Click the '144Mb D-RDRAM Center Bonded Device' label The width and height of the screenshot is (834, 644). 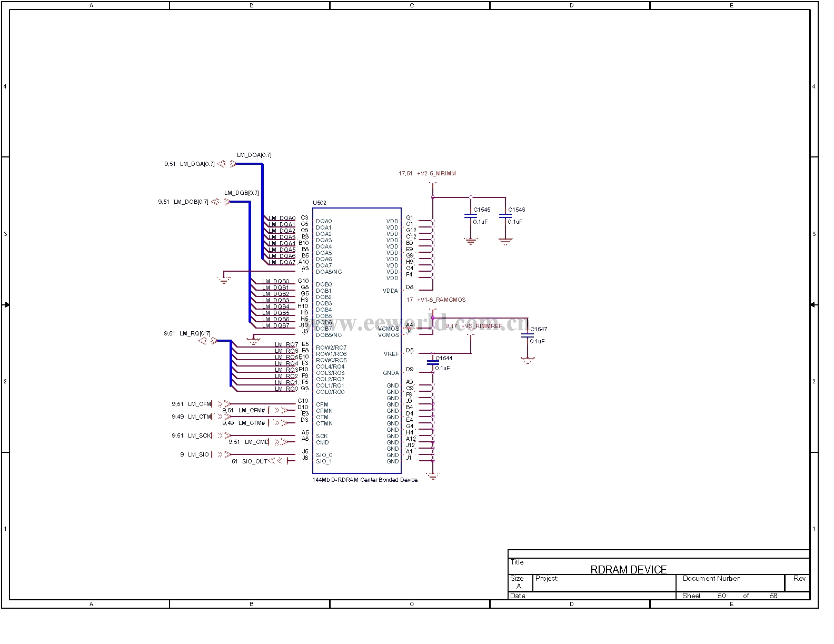pyautogui.click(x=365, y=480)
